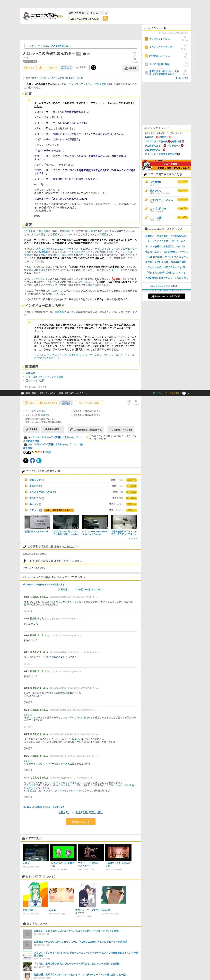This screenshot has height=980, width=210.
Task: Click the ニコニコ大百科 logo
Action: (x=43, y=16)
